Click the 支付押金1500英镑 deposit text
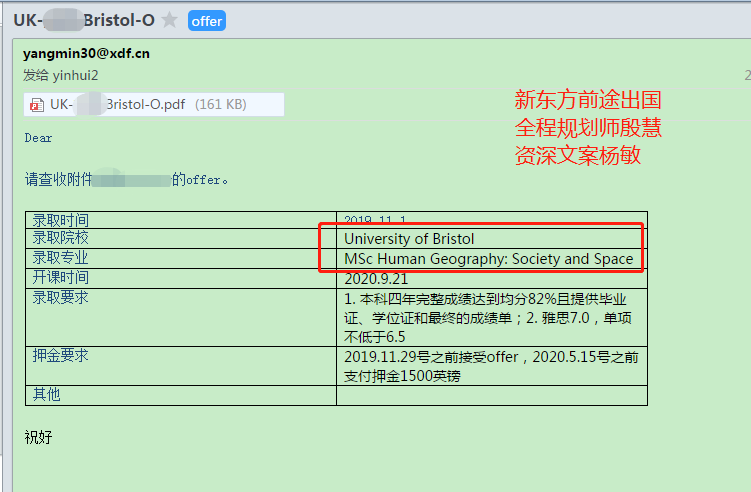The height and width of the screenshot is (492, 751). (x=402, y=376)
